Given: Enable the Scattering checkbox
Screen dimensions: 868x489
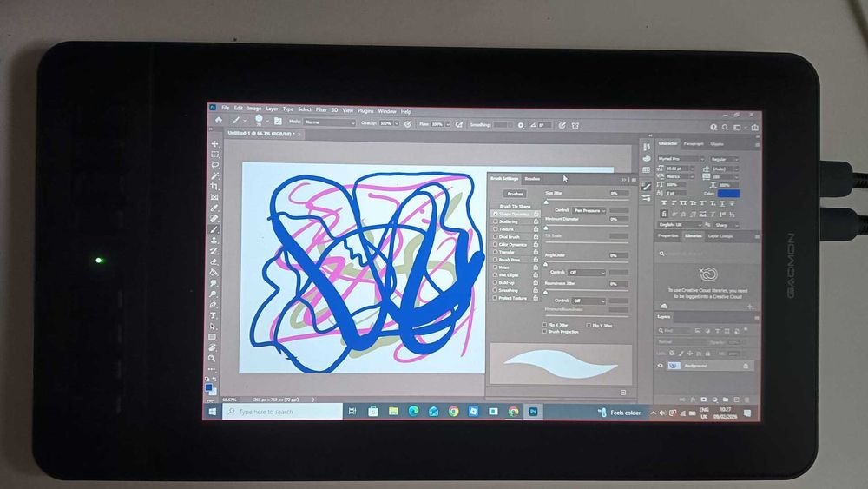Looking at the screenshot, I should pos(496,221).
